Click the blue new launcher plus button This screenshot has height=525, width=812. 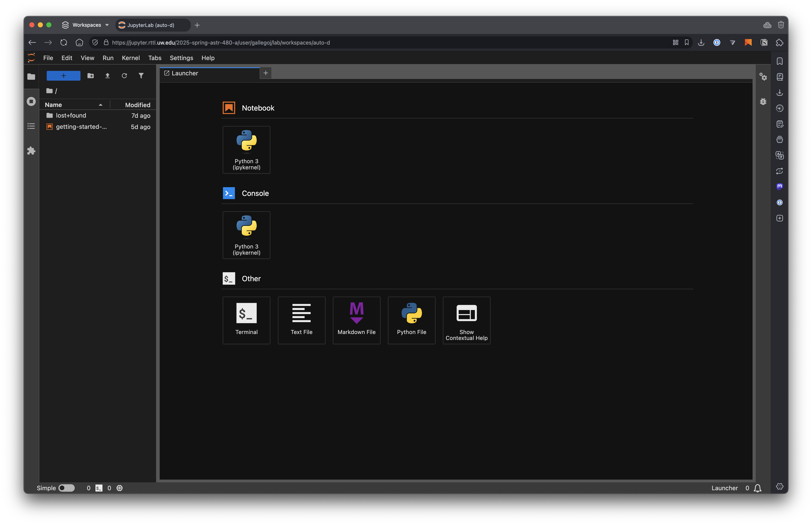pos(63,76)
